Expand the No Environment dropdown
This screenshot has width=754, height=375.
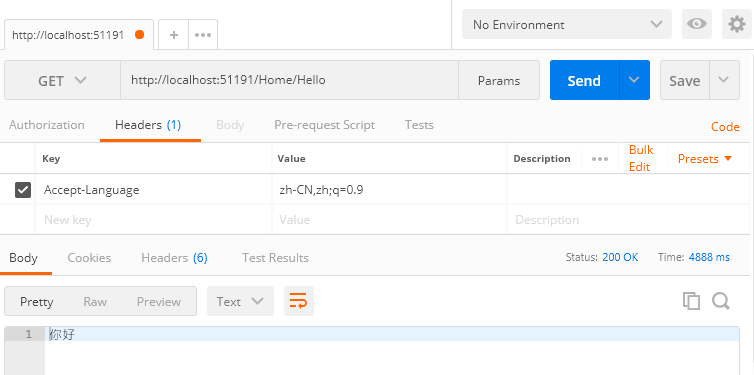[x=566, y=24]
